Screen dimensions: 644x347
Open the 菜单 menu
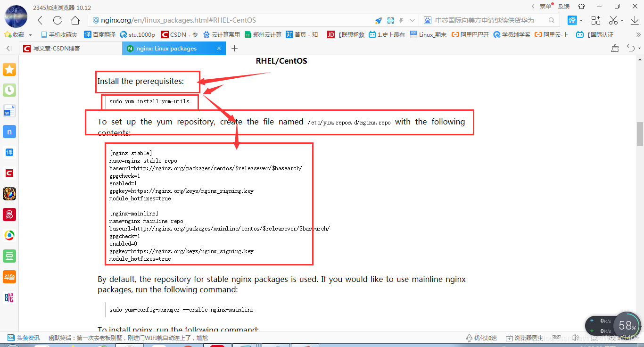(x=545, y=7)
